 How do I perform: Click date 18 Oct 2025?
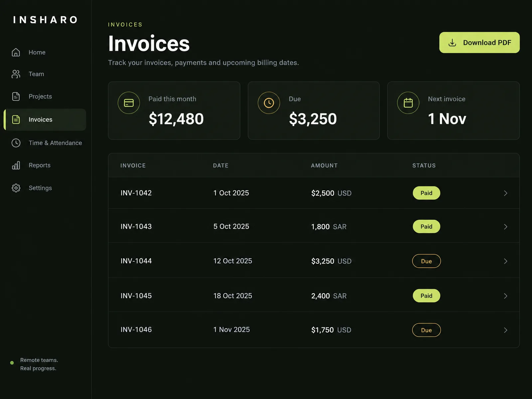pos(233,296)
